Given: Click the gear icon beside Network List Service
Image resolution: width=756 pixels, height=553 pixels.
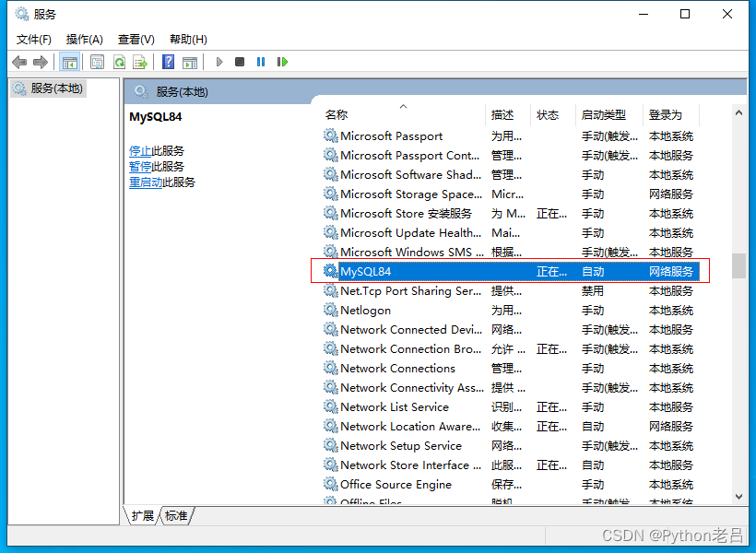Looking at the screenshot, I should [330, 406].
